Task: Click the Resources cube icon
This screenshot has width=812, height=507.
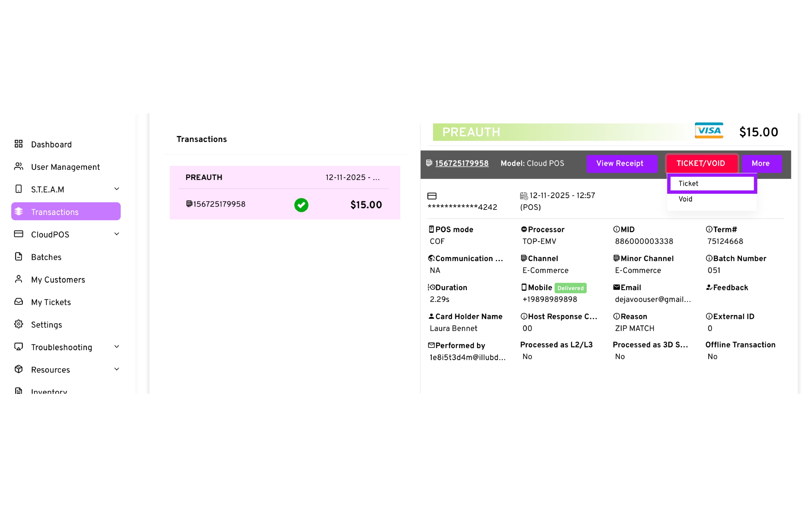Action: (19, 369)
